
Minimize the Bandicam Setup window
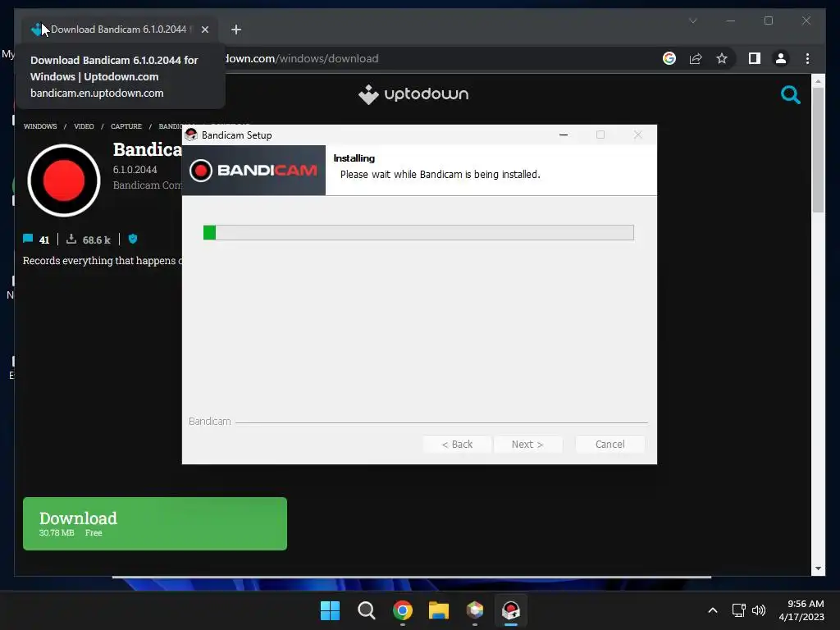564,135
